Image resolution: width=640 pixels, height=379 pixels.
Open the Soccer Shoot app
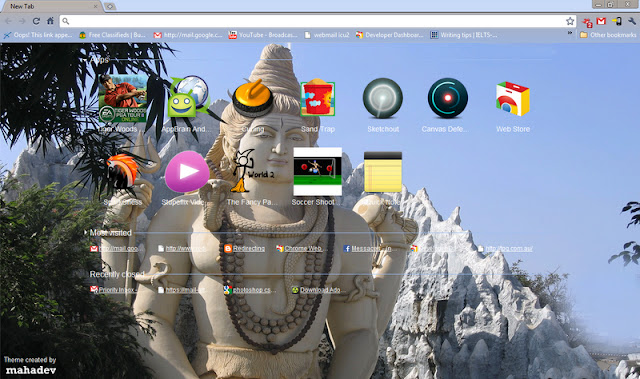pos(318,171)
